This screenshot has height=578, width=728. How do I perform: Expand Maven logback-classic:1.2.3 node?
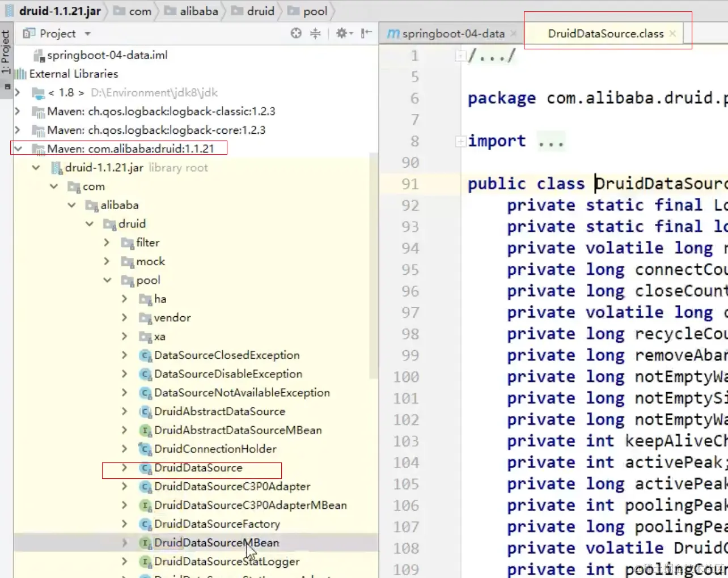click(x=18, y=111)
